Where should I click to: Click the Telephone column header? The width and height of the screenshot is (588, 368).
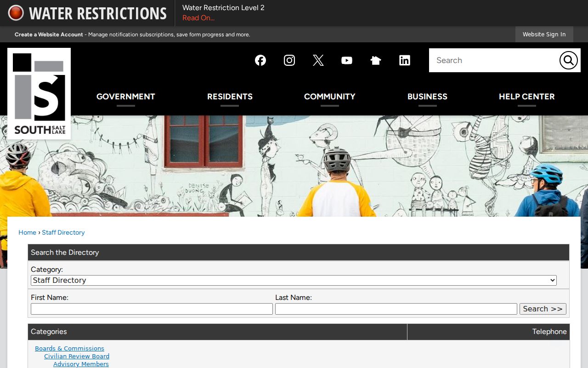[488, 332]
